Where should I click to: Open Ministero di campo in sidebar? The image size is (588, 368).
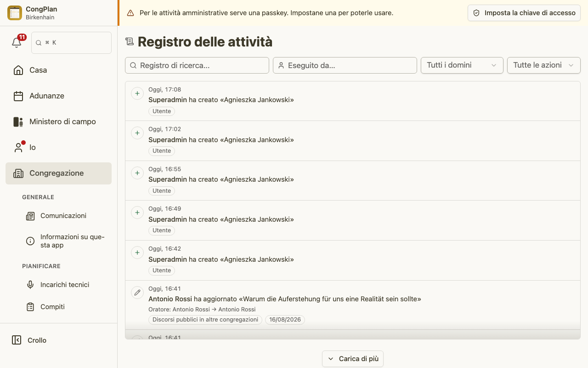point(58,121)
